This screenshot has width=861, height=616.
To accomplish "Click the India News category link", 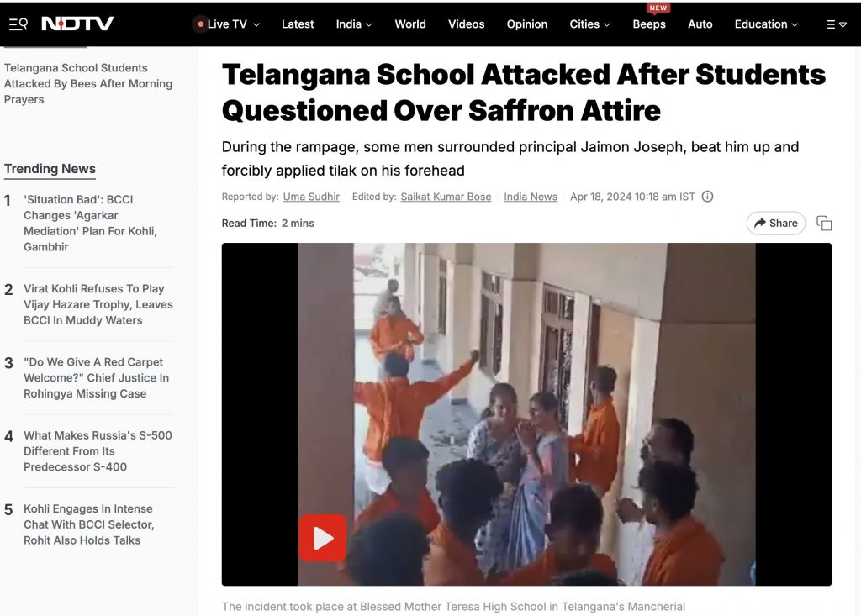I will click(531, 197).
